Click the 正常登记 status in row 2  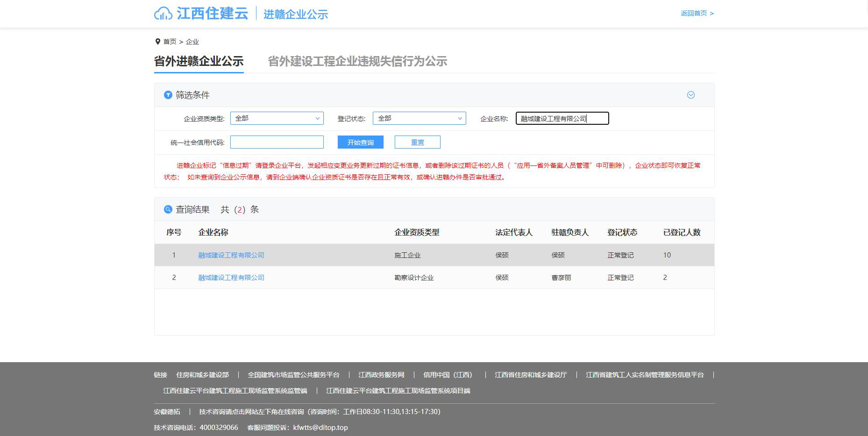[x=620, y=278]
